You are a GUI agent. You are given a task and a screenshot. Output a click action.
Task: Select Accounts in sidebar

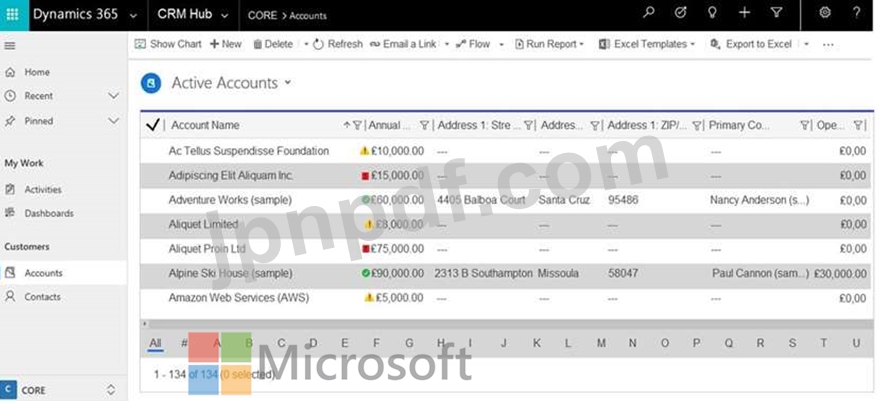[x=63, y=273]
